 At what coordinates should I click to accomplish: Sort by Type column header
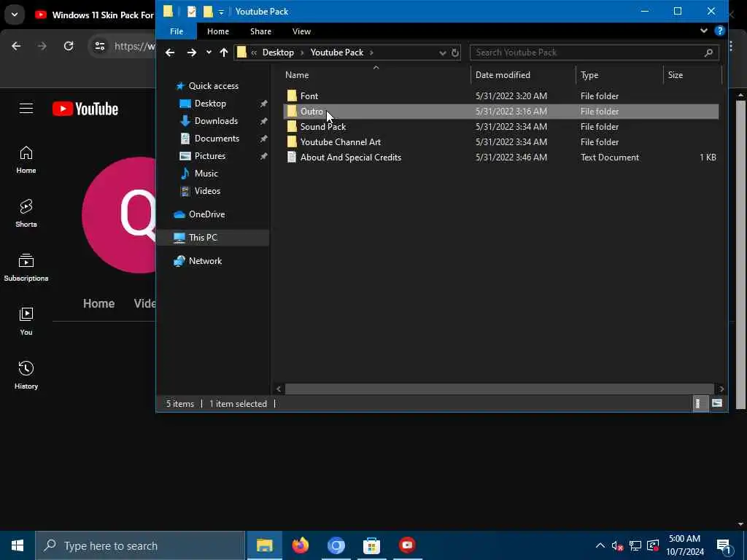[589, 75]
